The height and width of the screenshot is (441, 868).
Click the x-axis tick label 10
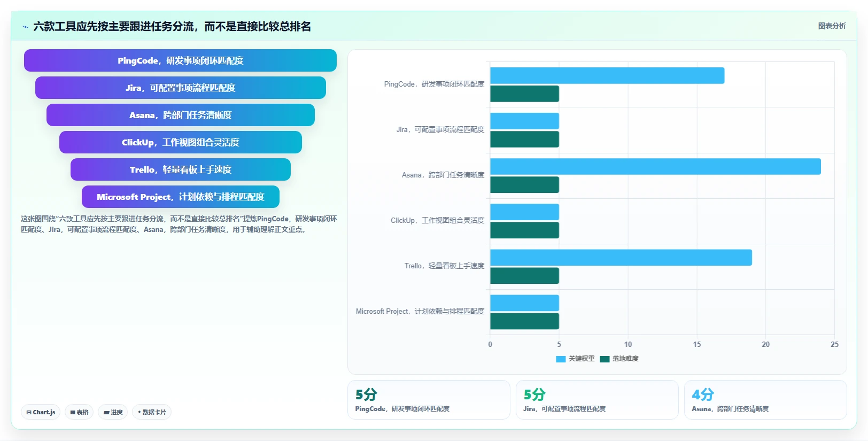click(x=628, y=344)
